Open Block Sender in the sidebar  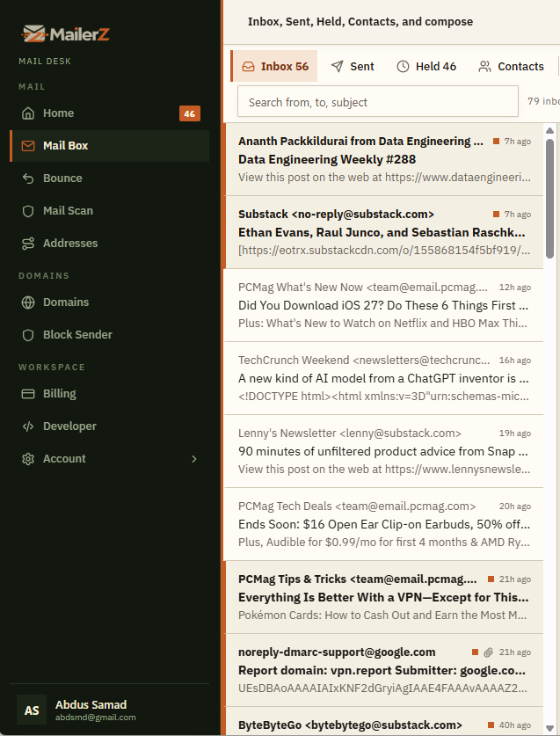click(110, 335)
